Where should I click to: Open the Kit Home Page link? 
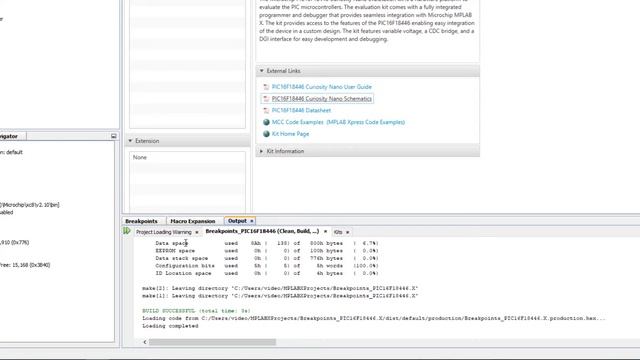pyautogui.click(x=291, y=134)
